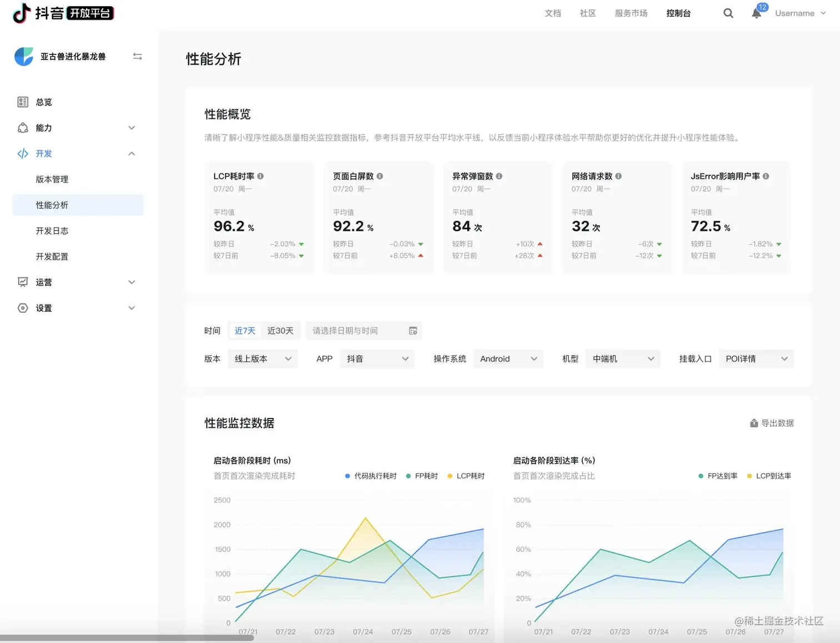Image resolution: width=840 pixels, height=643 pixels.
Task: Click the Douyin logo icon
Action: click(x=22, y=13)
